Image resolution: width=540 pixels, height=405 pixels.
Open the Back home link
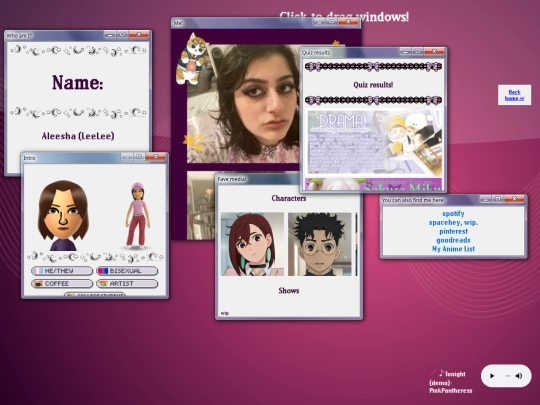pyautogui.click(x=515, y=95)
